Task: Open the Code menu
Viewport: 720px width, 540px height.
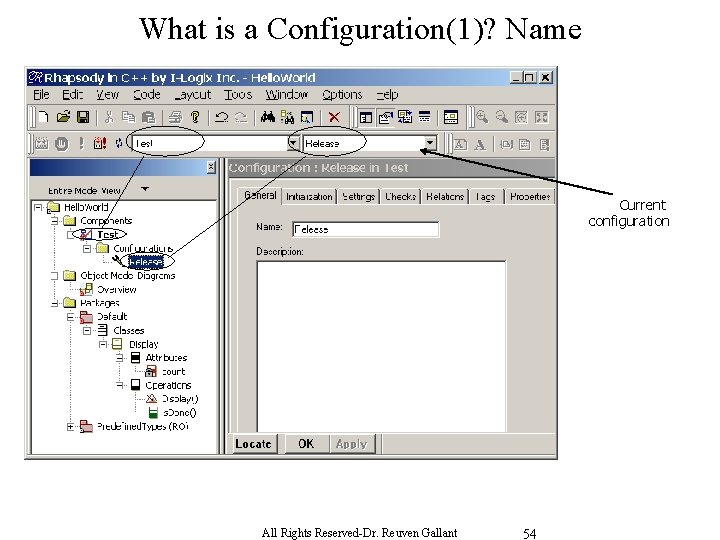Action: pyautogui.click(x=146, y=95)
